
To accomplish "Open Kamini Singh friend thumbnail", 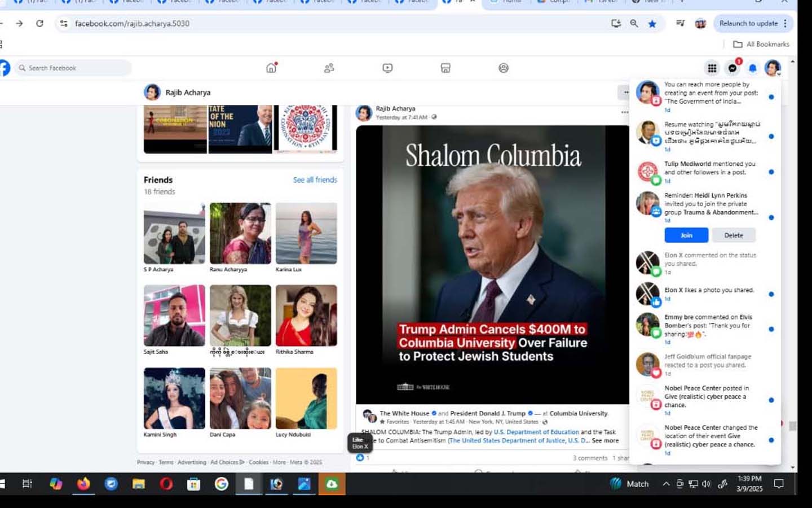I will [174, 398].
